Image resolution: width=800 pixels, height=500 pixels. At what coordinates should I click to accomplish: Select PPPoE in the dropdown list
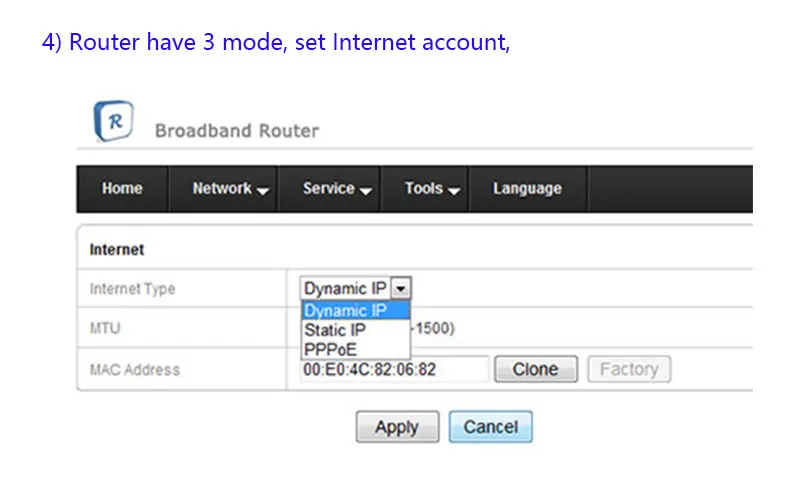[x=356, y=349]
